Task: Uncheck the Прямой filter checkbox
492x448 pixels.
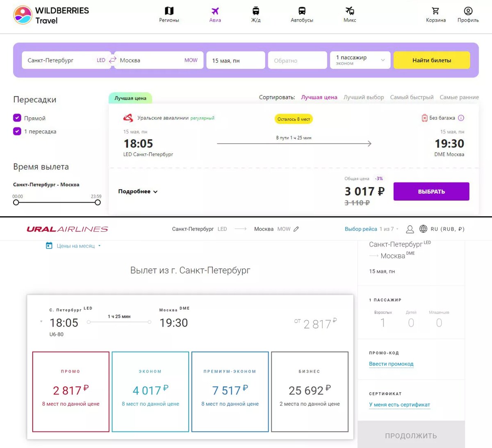Action: pos(17,118)
